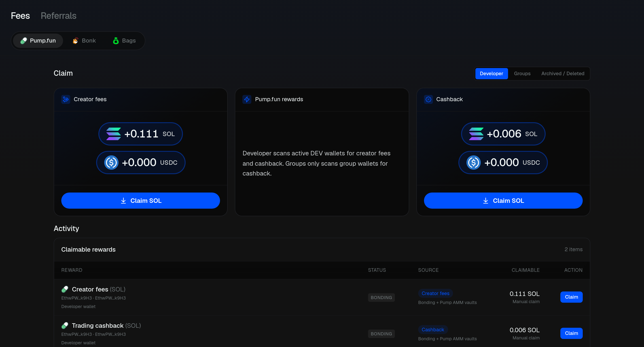Click the BONDING status badge for Creator fees
Viewport: 644px width, 347px height.
click(381, 298)
